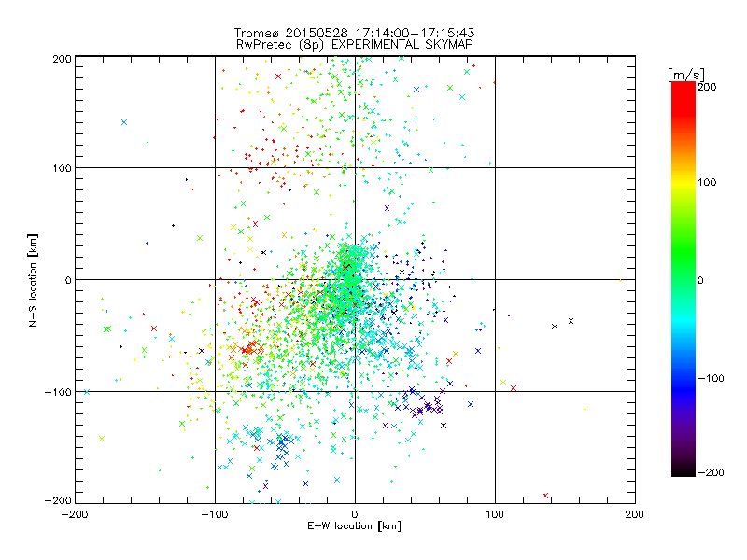
Task: Pick the green middle of the velocity colorbar
Action: [x=684, y=262]
